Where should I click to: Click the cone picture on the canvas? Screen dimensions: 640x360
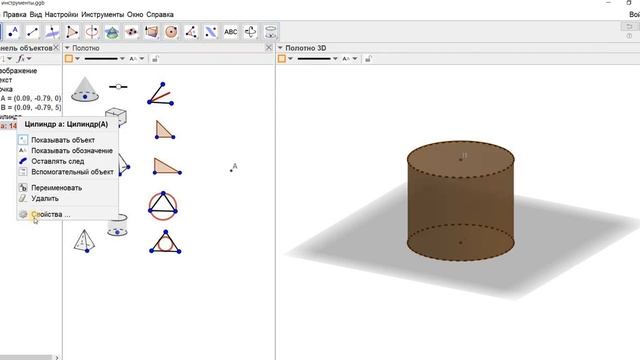(85, 89)
